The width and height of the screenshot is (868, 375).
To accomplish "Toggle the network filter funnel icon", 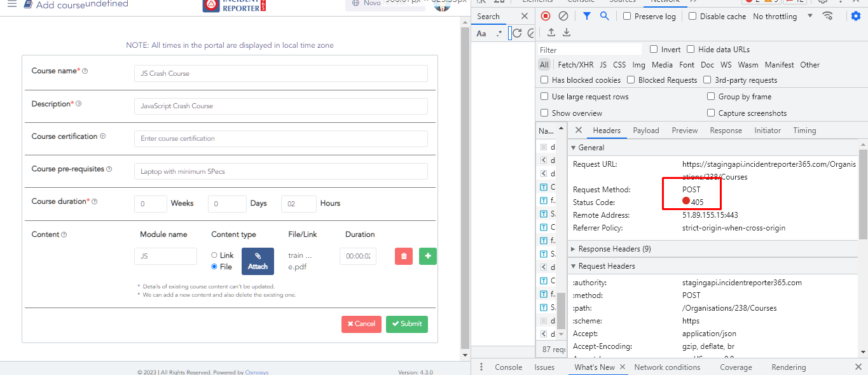I will coord(587,17).
